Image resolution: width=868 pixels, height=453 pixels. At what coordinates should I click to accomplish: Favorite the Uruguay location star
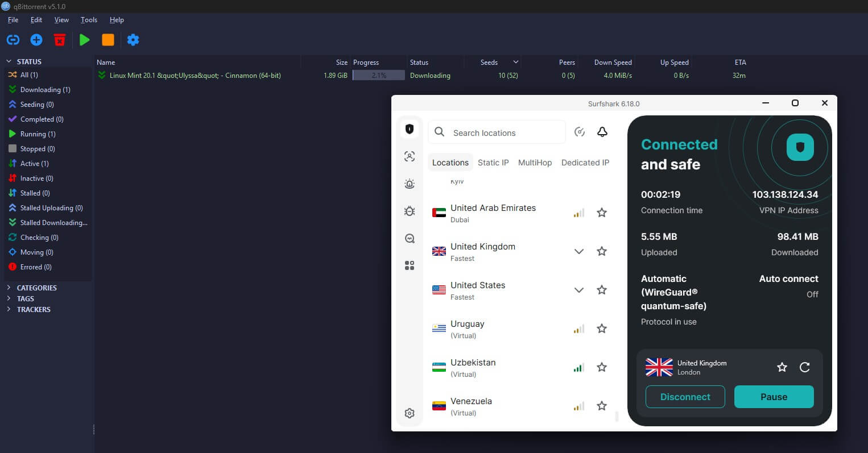point(602,329)
